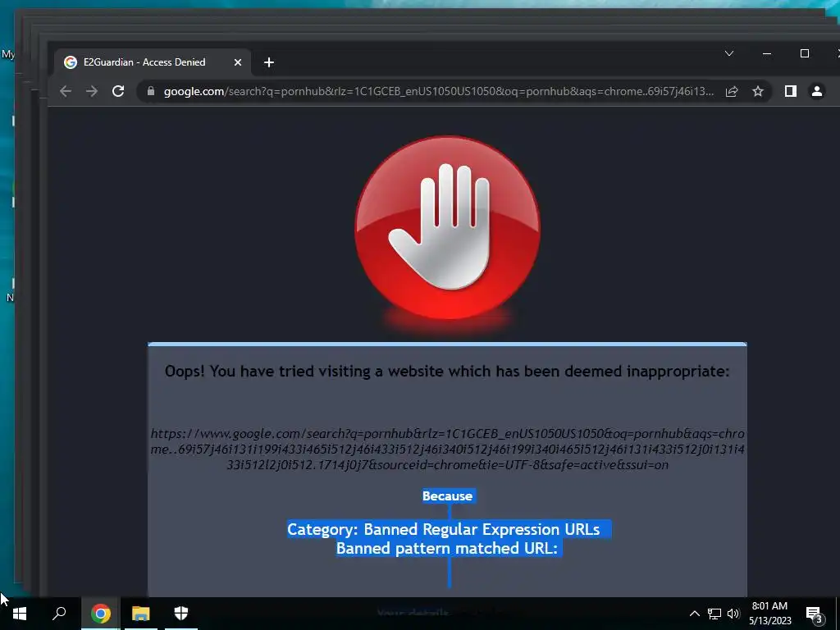Click the forward navigation arrow
The height and width of the screenshot is (630, 840).
92,91
